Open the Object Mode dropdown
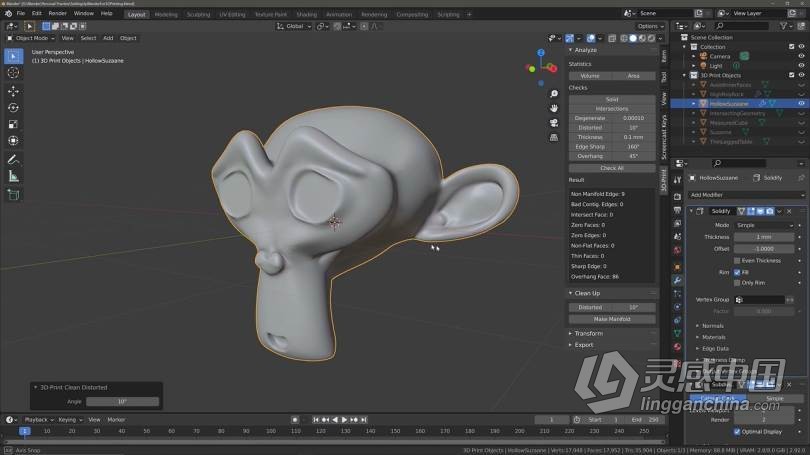 (32, 38)
